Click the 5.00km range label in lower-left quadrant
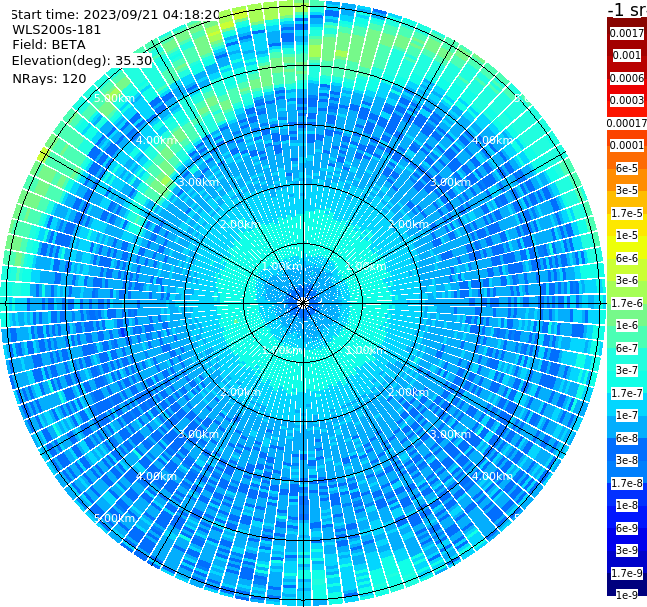The height and width of the screenshot is (607, 647). click(x=114, y=518)
